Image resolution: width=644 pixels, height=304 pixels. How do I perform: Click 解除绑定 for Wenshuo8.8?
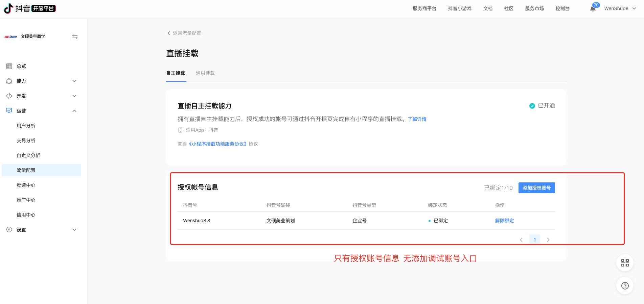click(504, 221)
